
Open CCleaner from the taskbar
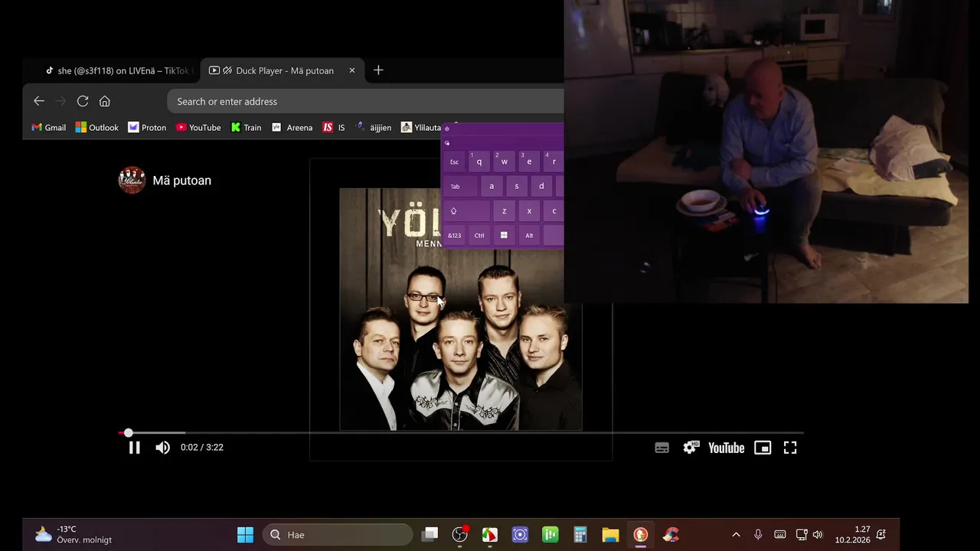(671, 535)
